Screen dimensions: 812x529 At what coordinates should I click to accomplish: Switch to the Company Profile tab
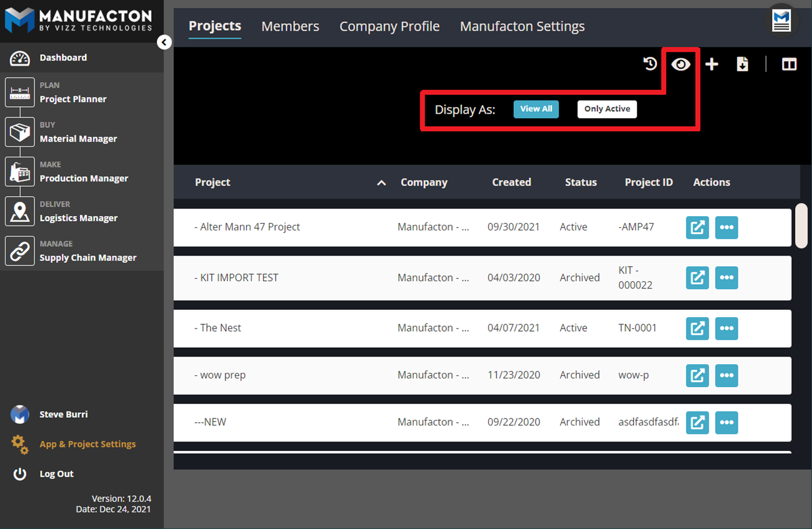pos(389,26)
